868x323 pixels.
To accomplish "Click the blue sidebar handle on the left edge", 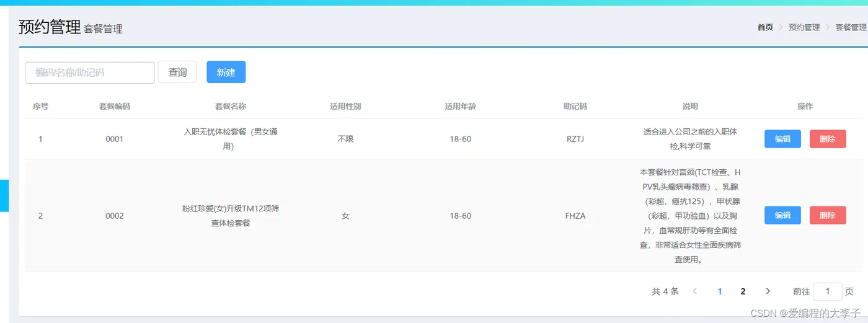I will pyautogui.click(x=4, y=196).
